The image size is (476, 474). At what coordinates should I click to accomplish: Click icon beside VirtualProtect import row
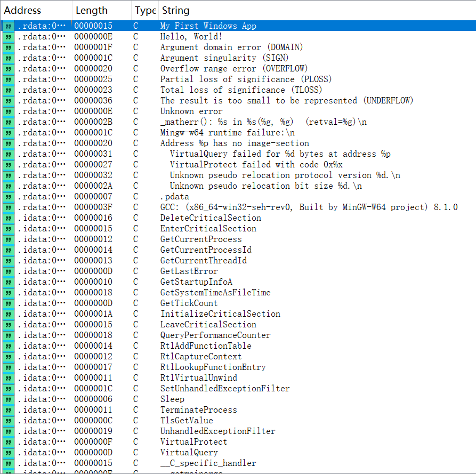coord(9,442)
